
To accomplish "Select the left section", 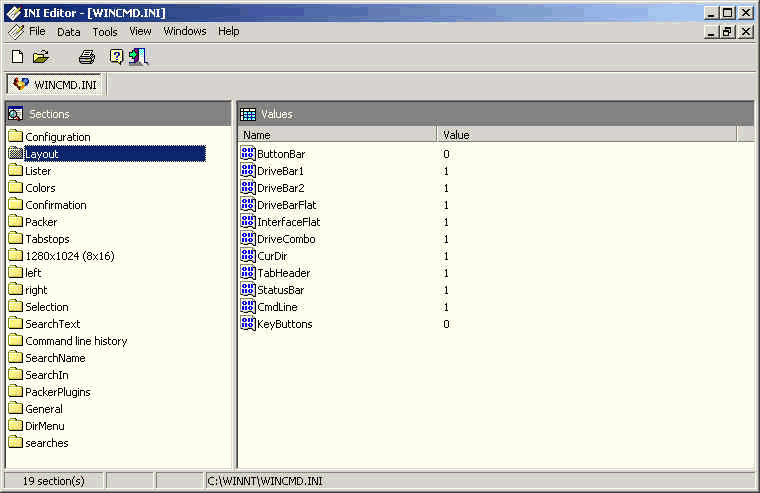I will coord(33,273).
